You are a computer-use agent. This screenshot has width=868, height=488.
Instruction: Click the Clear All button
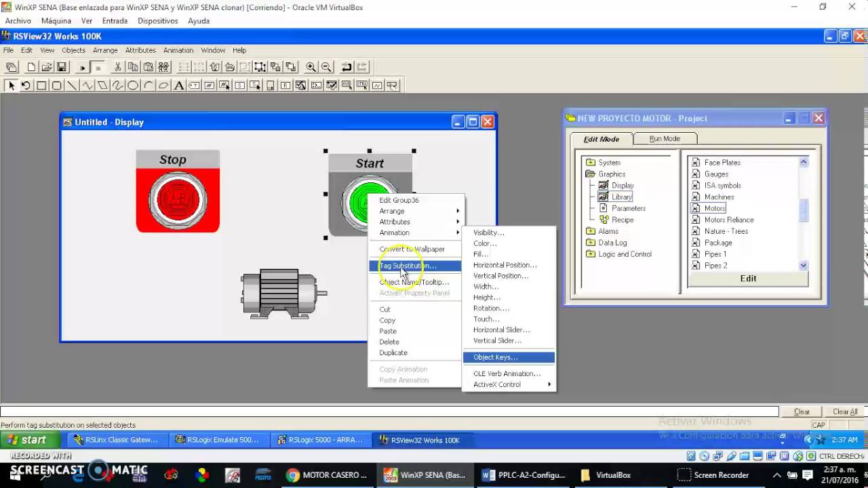(845, 411)
